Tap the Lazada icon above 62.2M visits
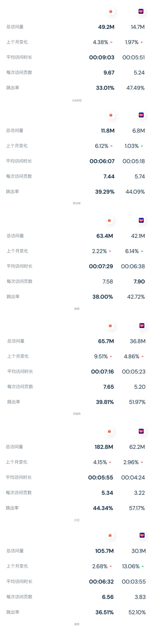The height and width of the screenshot is (644, 149). click(x=141, y=431)
